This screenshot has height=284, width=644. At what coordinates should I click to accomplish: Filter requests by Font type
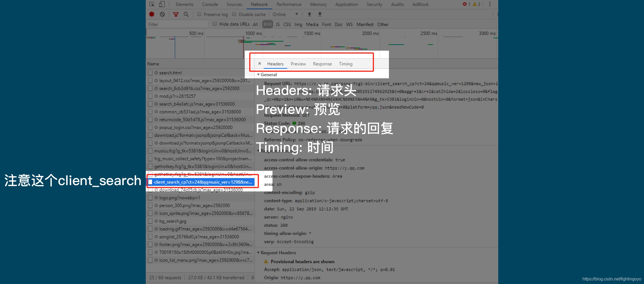(x=326, y=24)
